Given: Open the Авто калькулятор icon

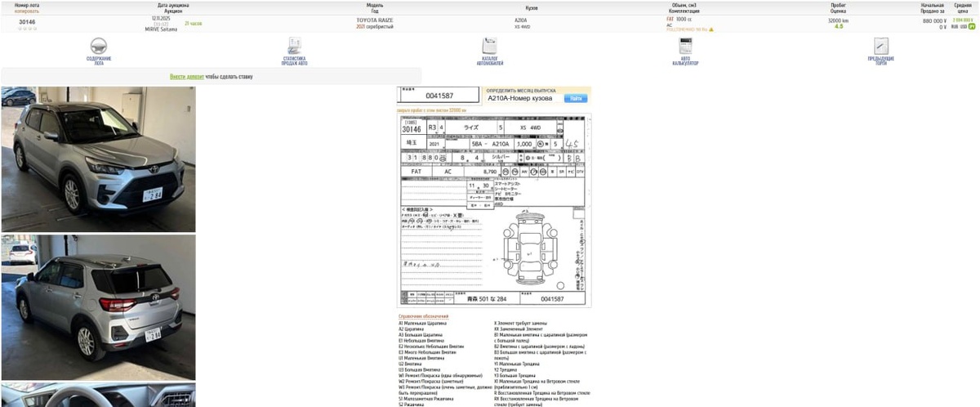Looking at the screenshot, I should tap(685, 46).
